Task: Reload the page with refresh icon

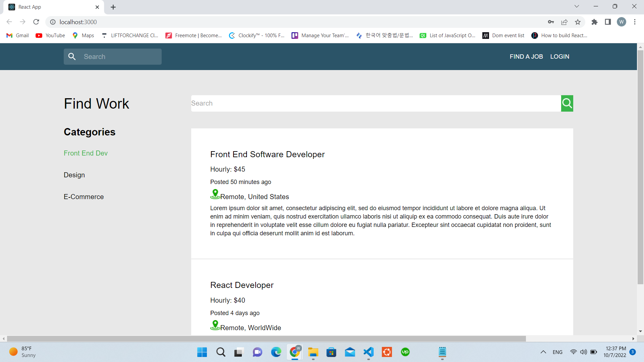Action: pyautogui.click(x=36, y=22)
